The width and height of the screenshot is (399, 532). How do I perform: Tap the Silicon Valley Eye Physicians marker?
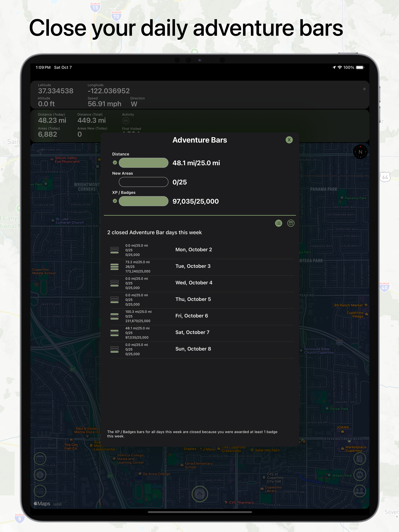point(52,159)
